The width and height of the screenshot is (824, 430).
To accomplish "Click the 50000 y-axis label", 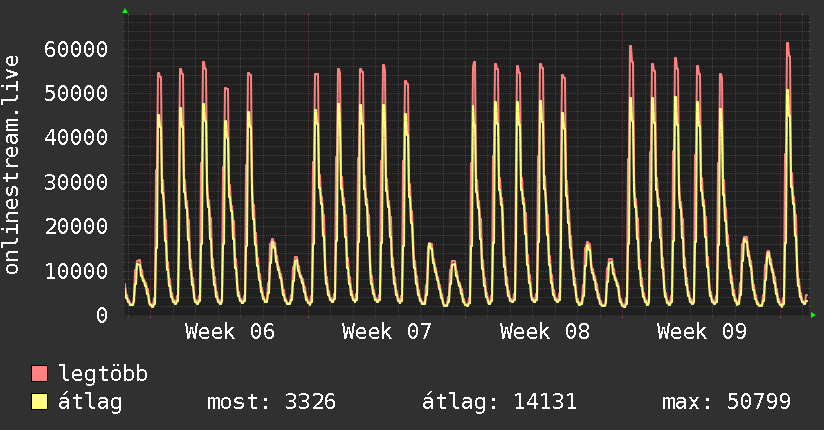I will coord(76,94).
